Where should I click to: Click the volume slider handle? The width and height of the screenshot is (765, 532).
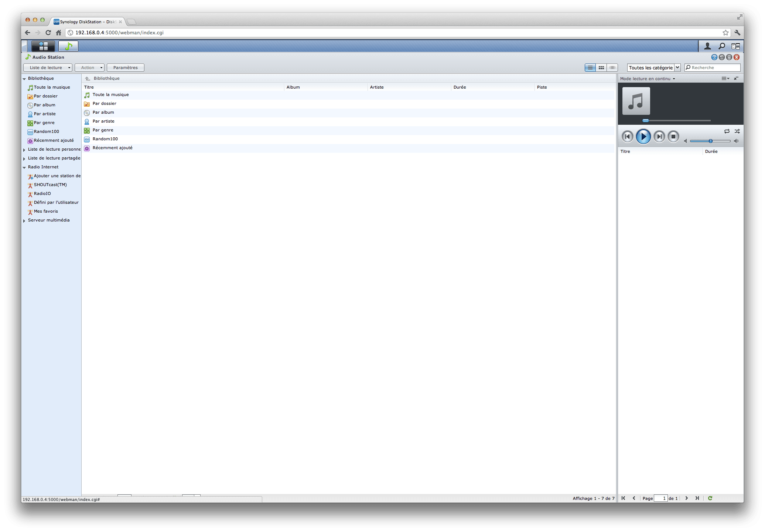click(x=710, y=141)
